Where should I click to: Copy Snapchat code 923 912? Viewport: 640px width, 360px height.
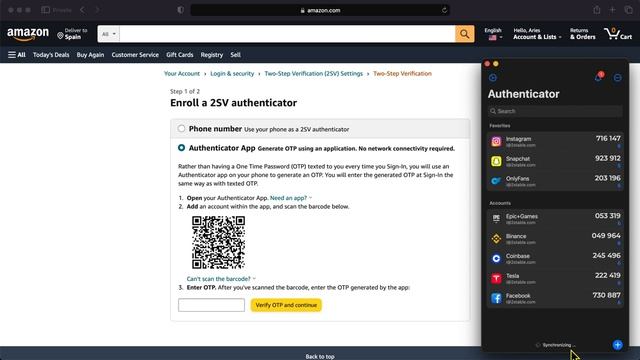(607, 158)
